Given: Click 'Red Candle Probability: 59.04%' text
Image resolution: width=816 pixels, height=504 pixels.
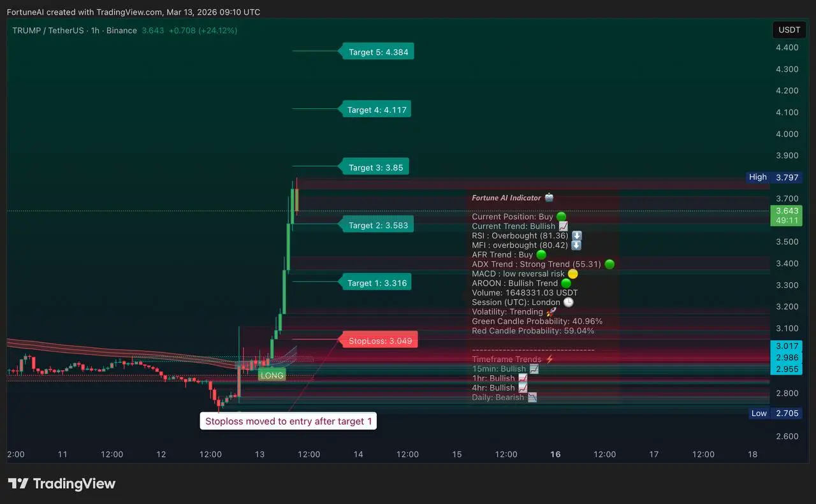Looking at the screenshot, I should (x=533, y=331).
